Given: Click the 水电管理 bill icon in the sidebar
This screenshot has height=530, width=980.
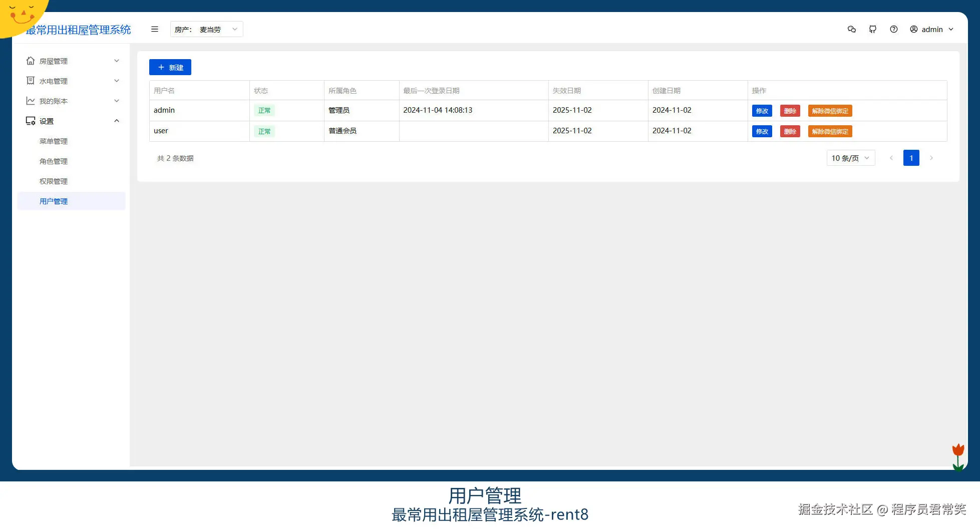Looking at the screenshot, I should 30,81.
